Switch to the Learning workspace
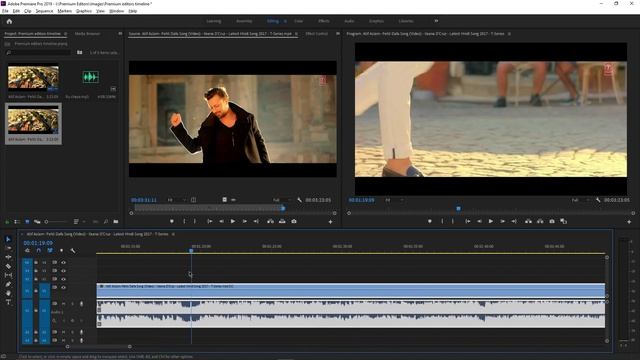Image resolution: width=640 pixels, height=360 pixels. [213, 21]
